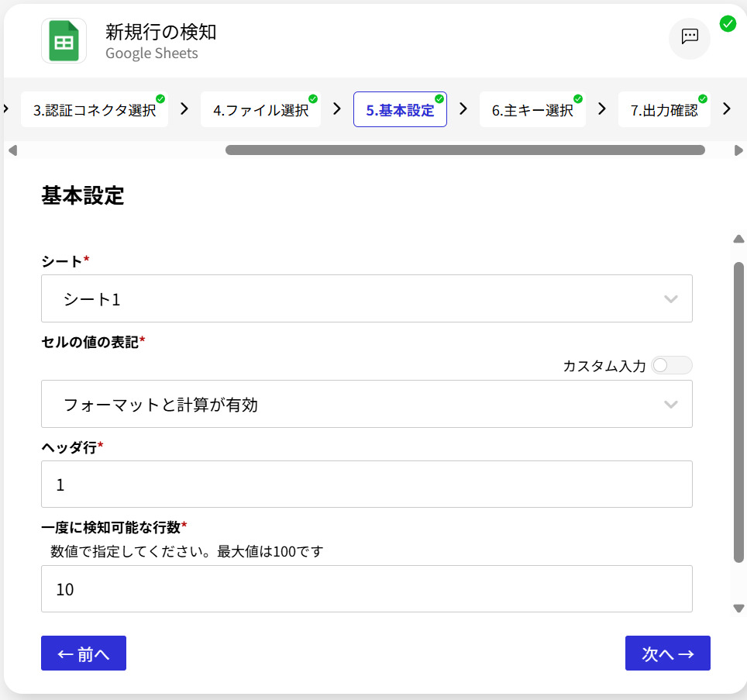Click the ヘッダ行 input field
The image size is (747, 700).
tap(367, 484)
